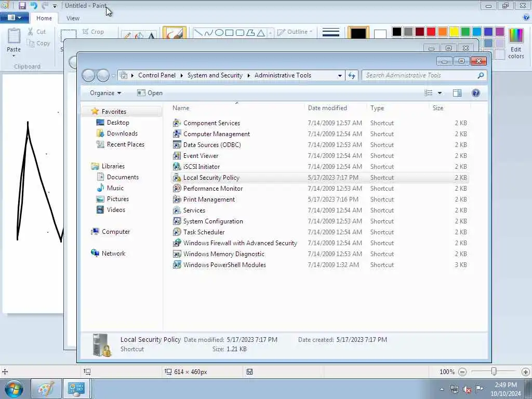Click Paint Undo arrow icon

tap(33, 5)
